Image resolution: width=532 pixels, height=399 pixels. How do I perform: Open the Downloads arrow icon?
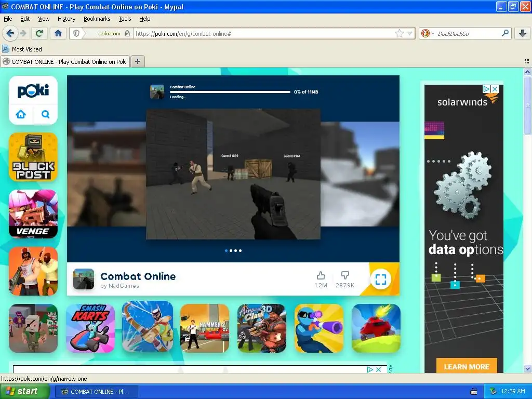tap(523, 33)
